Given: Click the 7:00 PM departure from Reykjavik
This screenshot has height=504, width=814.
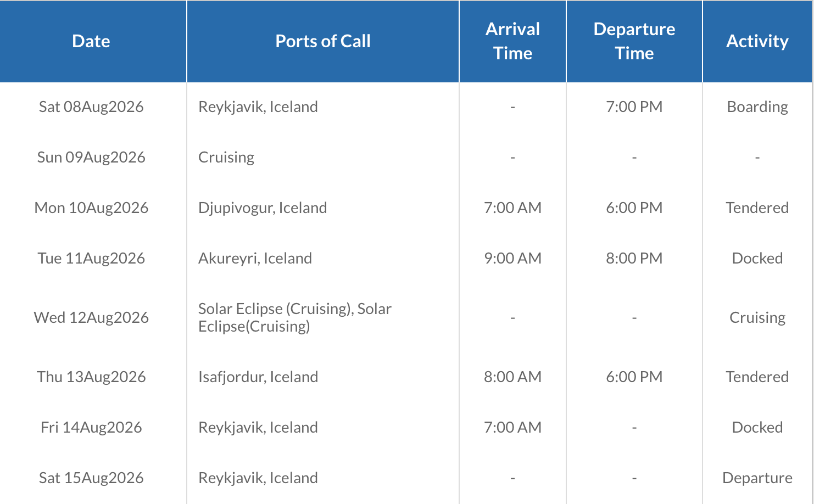Looking at the screenshot, I should [x=634, y=107].
